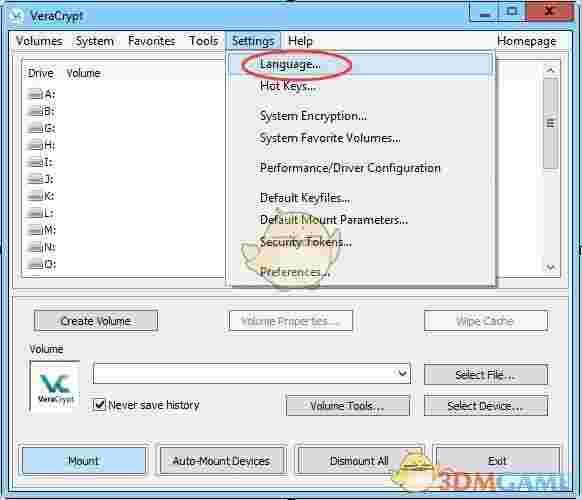Screen dimensions: 582x500
Task: Click the Mount button
Action: coord(84,461)
